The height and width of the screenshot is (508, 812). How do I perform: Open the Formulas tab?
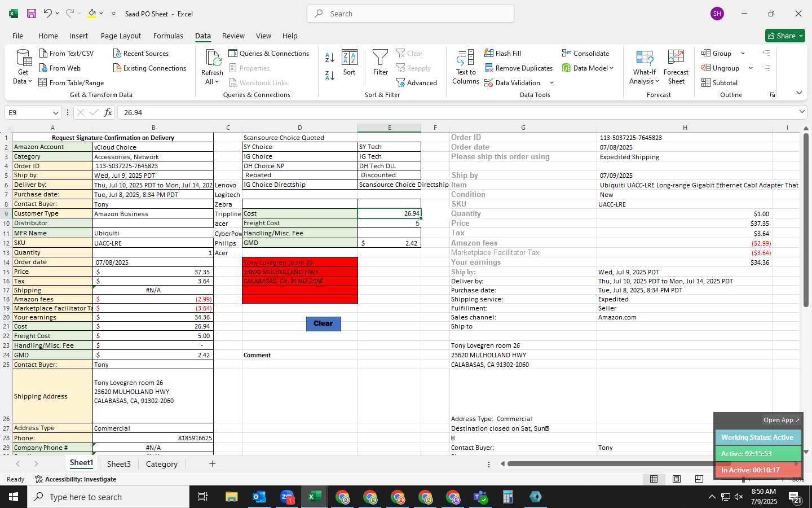168,36
